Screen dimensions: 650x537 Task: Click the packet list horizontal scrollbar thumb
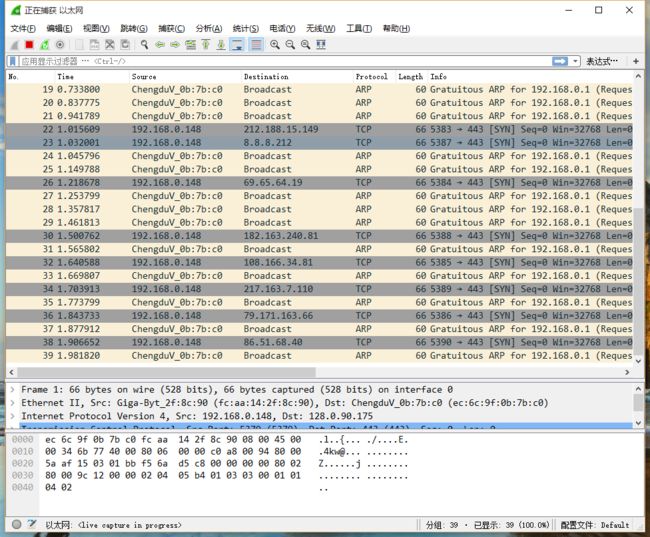point(167,372)
